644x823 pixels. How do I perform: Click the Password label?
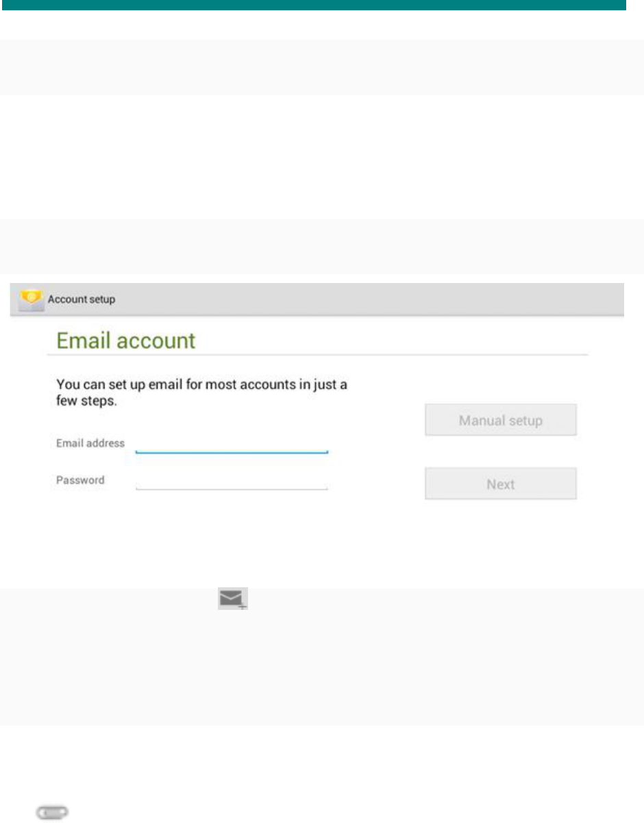click(80, 480)
